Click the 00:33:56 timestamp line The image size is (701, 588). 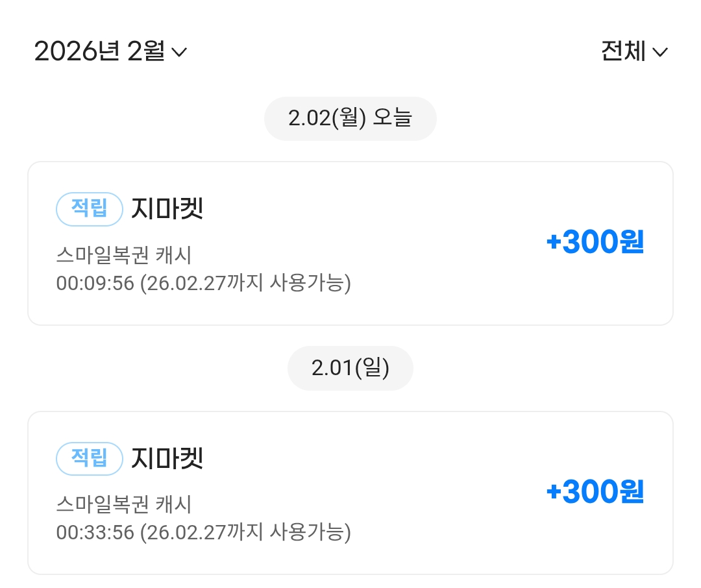click(x=203, y=533)
